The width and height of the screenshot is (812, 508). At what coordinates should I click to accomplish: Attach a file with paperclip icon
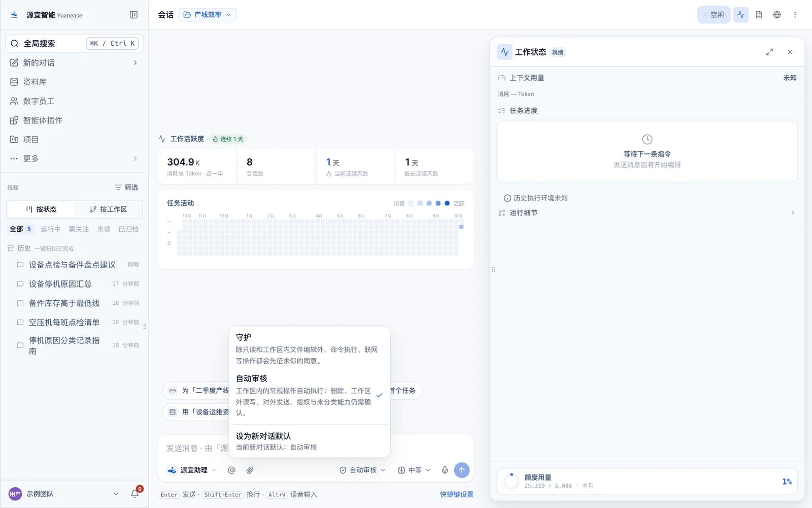[x=250, y=470]
